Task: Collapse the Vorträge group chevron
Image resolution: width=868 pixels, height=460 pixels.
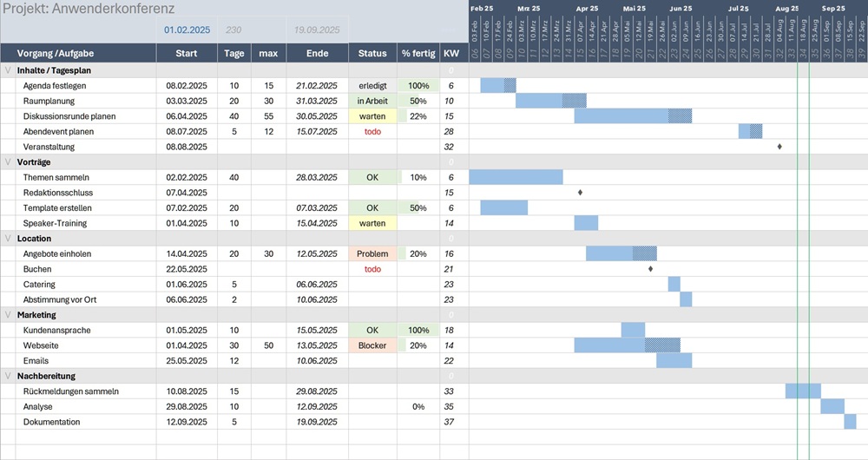Action: click(x=8, y=162)
